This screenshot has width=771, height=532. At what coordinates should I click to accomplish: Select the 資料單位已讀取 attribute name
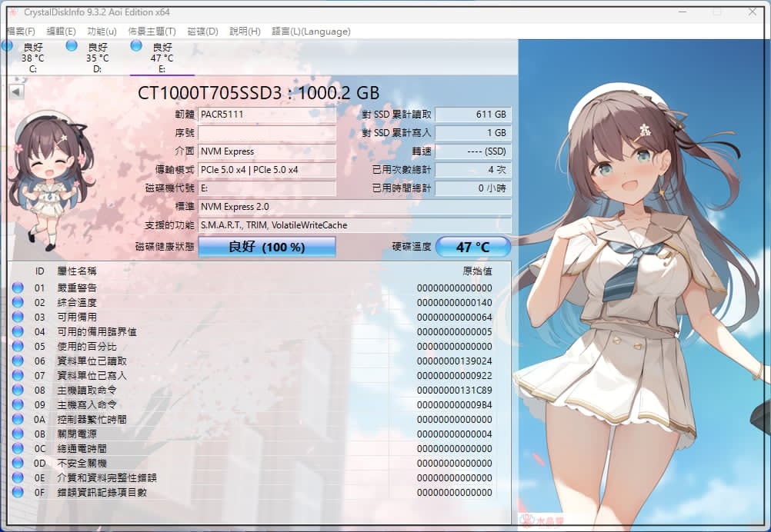(x=92, y=361)
